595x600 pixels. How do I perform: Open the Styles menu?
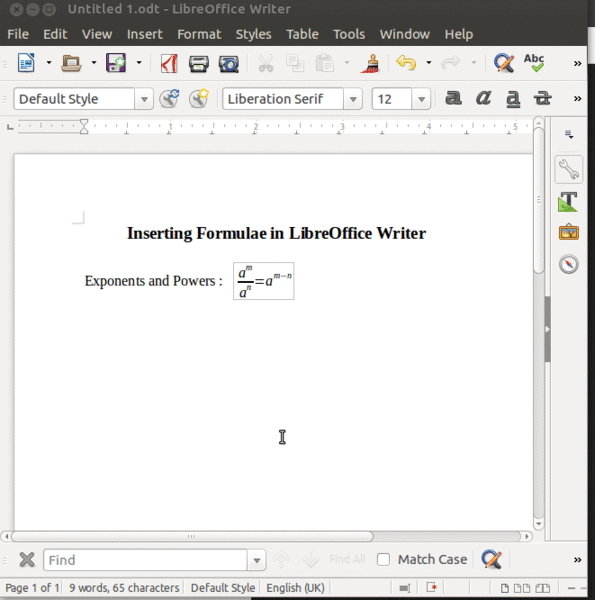pos(253,34)
